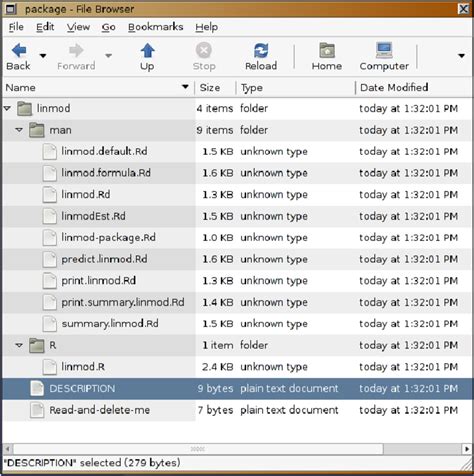Click the Stop loading button
474x476 pixels.
click(204, 56)
